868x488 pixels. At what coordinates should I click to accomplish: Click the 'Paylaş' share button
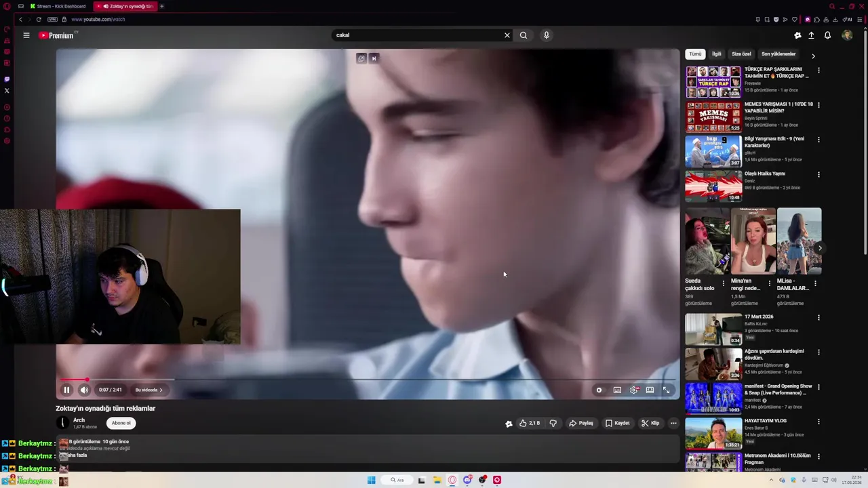[x=581, y=423]
